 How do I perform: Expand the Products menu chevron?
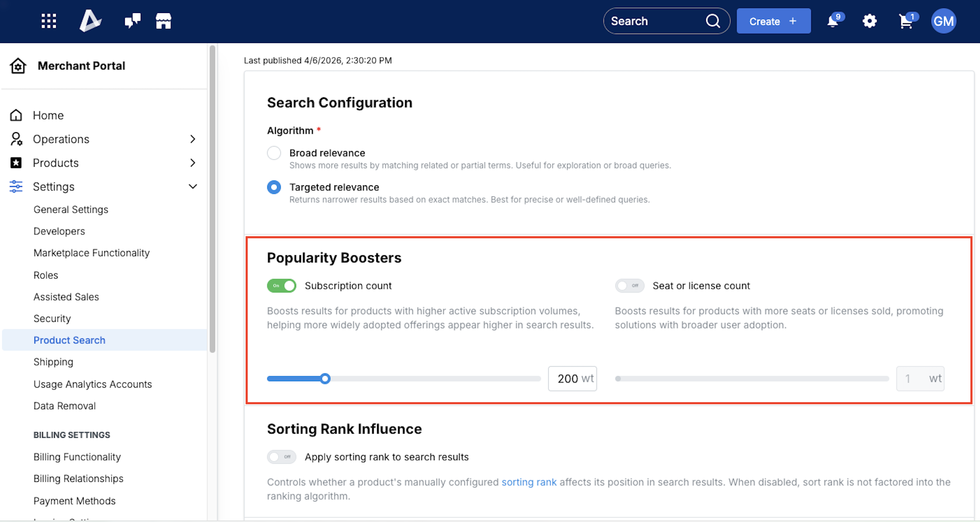point(193,163)
